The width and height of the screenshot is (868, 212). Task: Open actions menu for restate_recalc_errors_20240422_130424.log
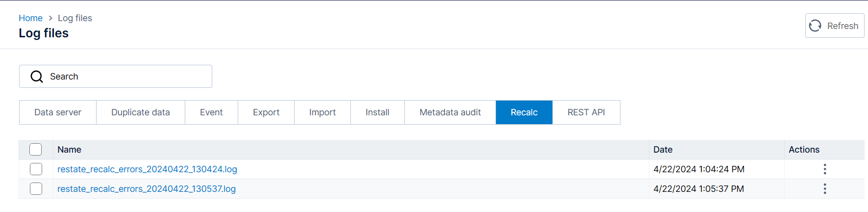[824, 169]
